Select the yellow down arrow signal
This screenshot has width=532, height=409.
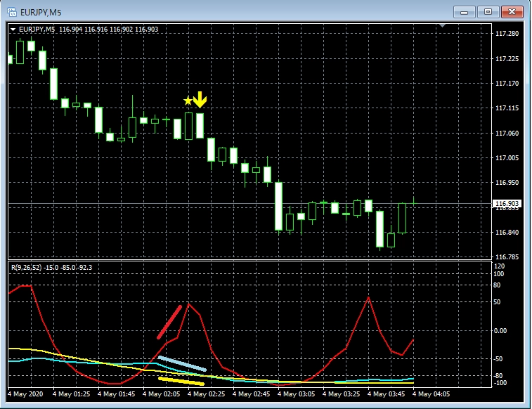tap(200, 100)
